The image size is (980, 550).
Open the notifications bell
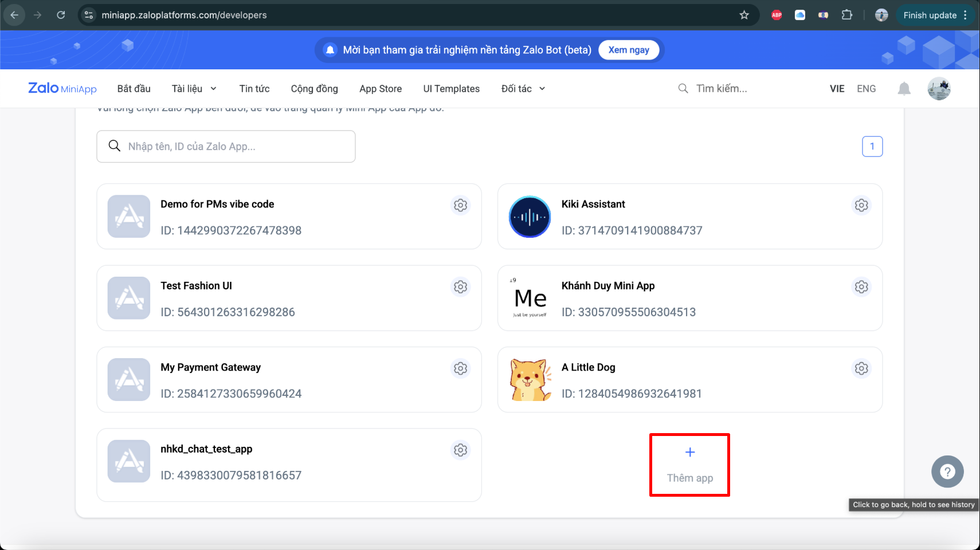click(x=904, y=89)
